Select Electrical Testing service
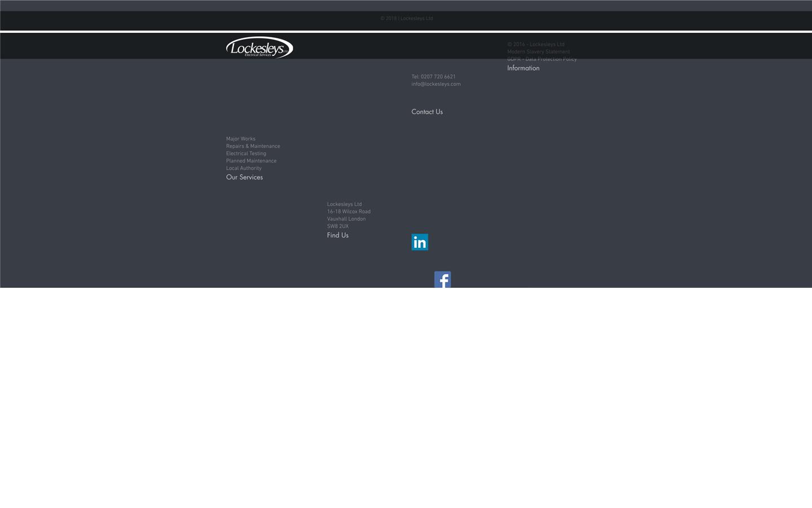The height and width of the screenshot is (508, 812). coord(246,153)
